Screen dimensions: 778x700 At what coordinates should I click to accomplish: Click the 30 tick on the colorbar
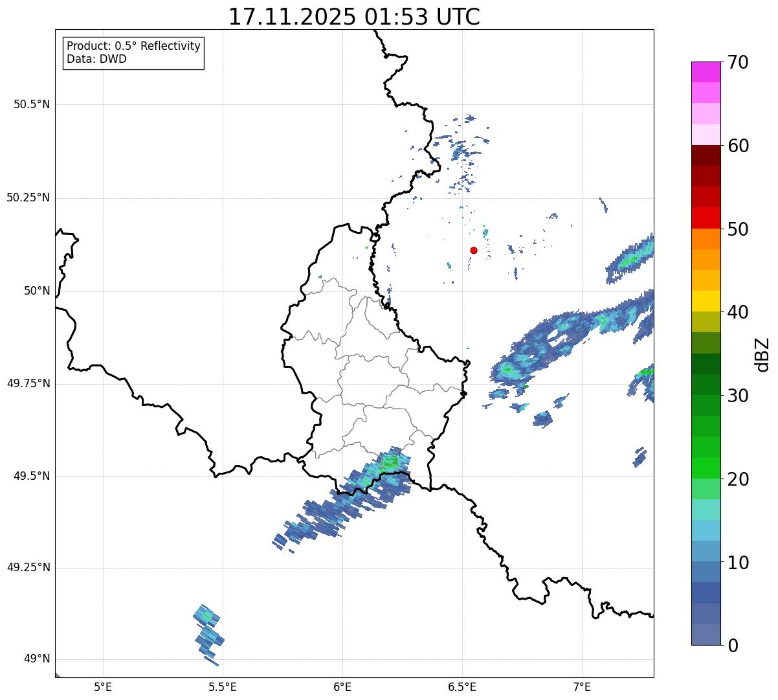(x=739, y=396)
